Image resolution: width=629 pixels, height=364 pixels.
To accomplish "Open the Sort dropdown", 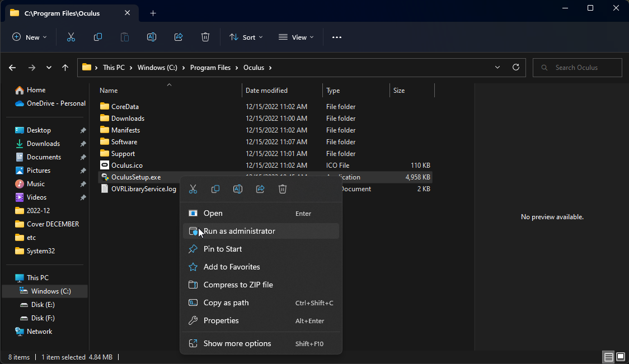I will [246, 37].
